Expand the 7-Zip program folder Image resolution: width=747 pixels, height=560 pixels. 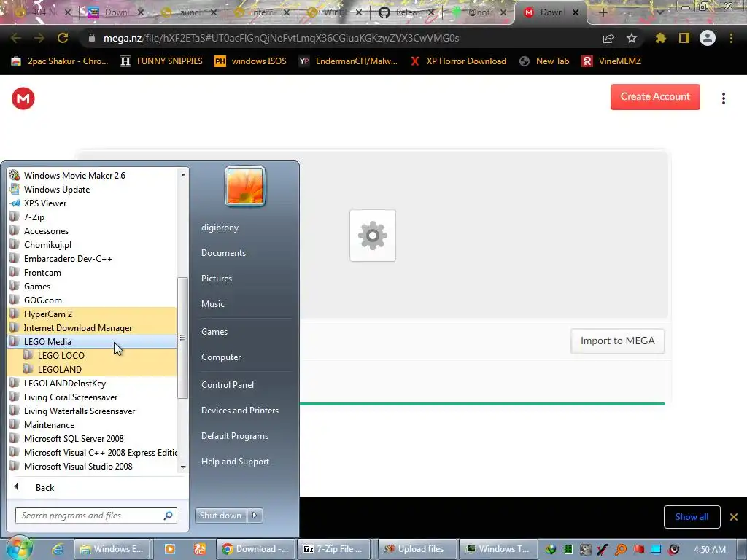tap(92, 217)
